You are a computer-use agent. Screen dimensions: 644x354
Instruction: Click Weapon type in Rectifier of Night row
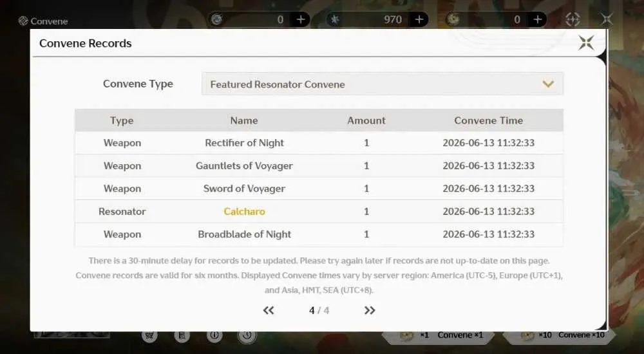click(x=122, y=143)
